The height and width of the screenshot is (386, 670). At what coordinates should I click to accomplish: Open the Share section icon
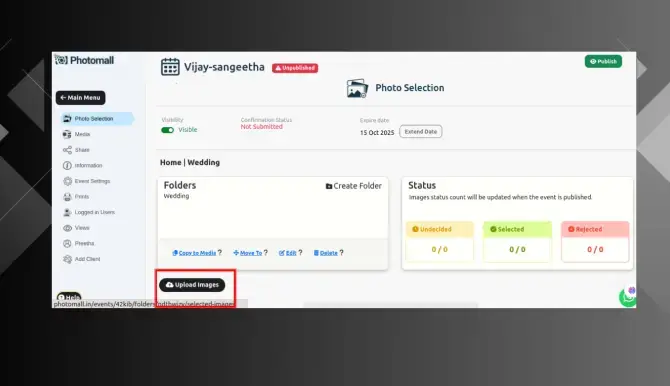click(67, 150)
